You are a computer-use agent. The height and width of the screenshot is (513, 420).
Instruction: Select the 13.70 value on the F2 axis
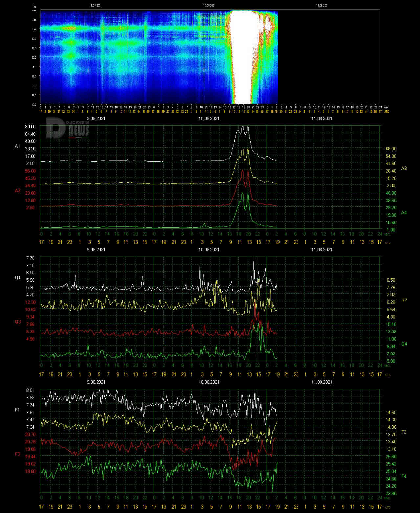(x=391, y=434)
